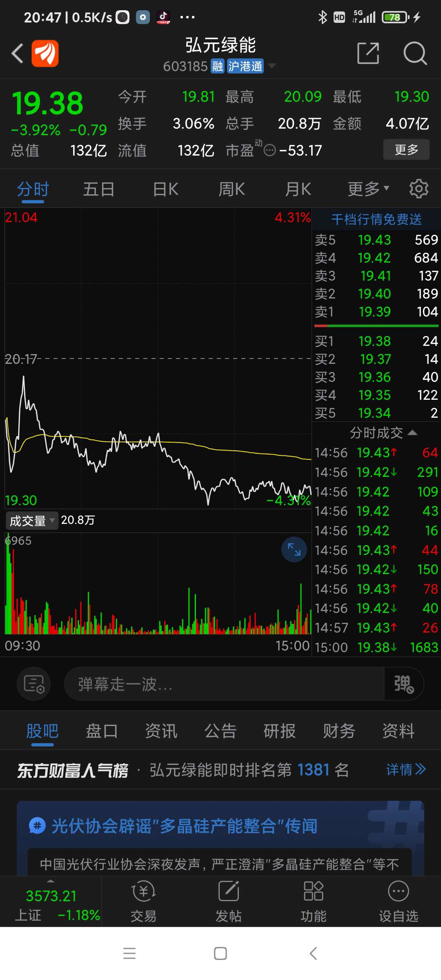Screen dimensions: 441x980
Task: Open the search magnifier icon
Action: click(x=415, y=53)
